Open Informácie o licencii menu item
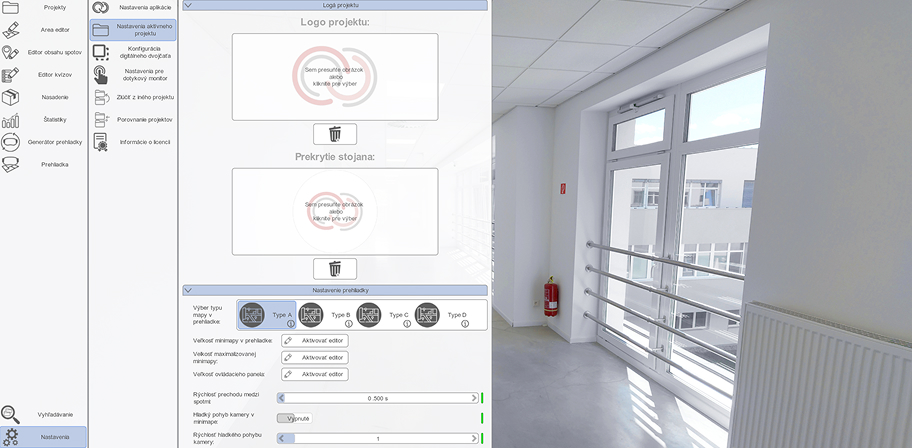This screenshot has width=912, height=448. click(133, 142)
